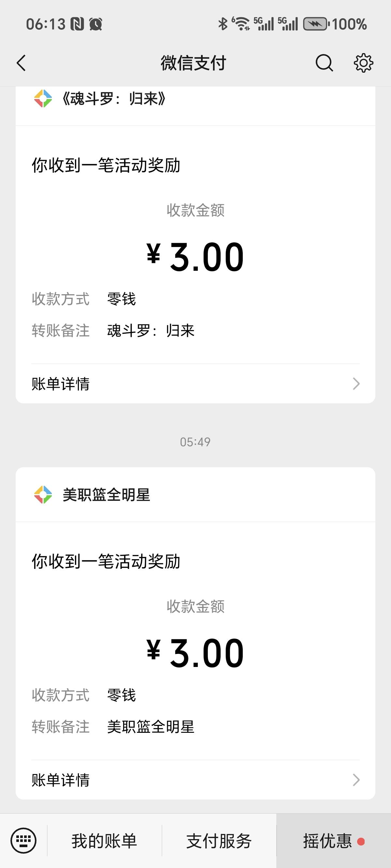391x868 pixels.
Task: Tap the alarm clock status icon
Action: [96, 24]
